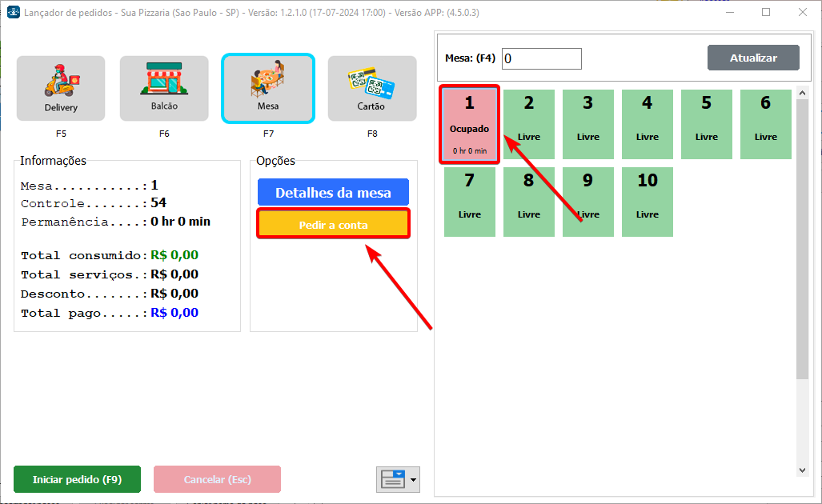The image size is (822, 504).
Task: Focus the Mesa (F4) number field
Action: (x=541, y=58)
